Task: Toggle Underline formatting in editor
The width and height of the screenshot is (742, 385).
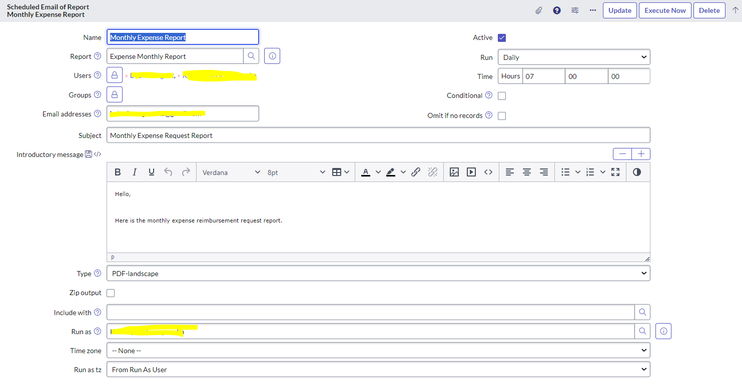Action: 151,172
